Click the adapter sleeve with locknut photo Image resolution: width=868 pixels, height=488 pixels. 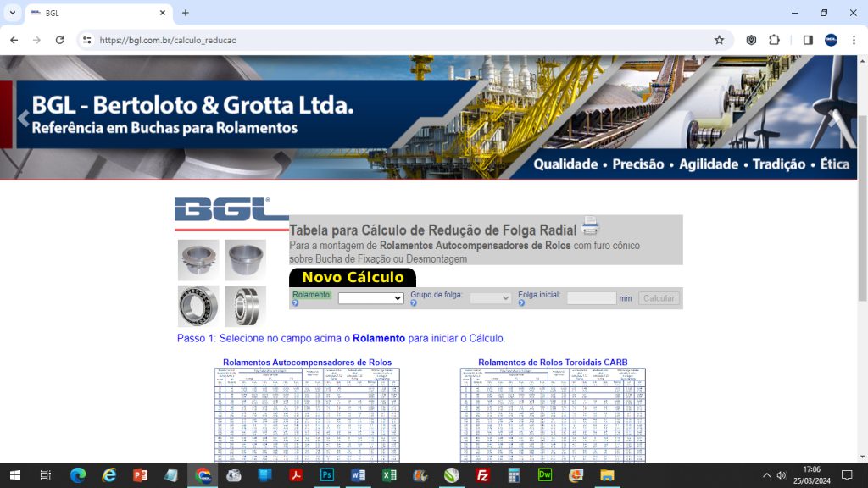coord(198,260)
